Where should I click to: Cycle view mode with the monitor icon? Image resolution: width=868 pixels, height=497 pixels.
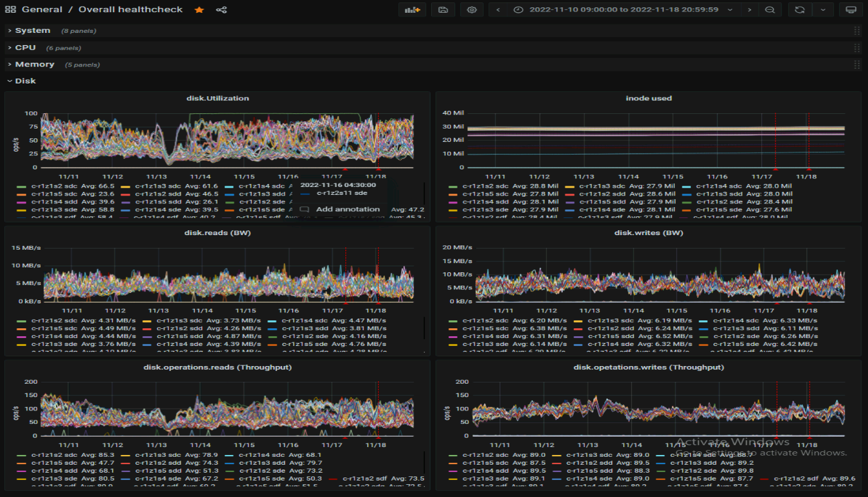[x=851, y=10]
